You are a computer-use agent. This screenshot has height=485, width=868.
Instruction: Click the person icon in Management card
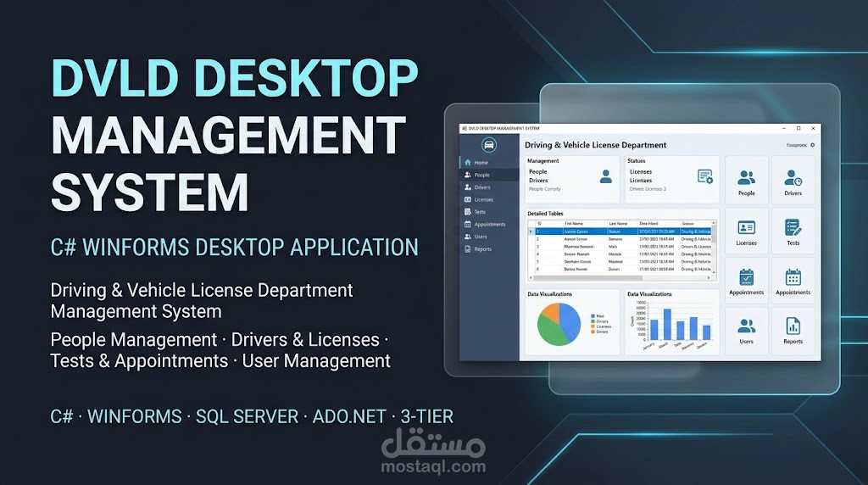point(605,176)
